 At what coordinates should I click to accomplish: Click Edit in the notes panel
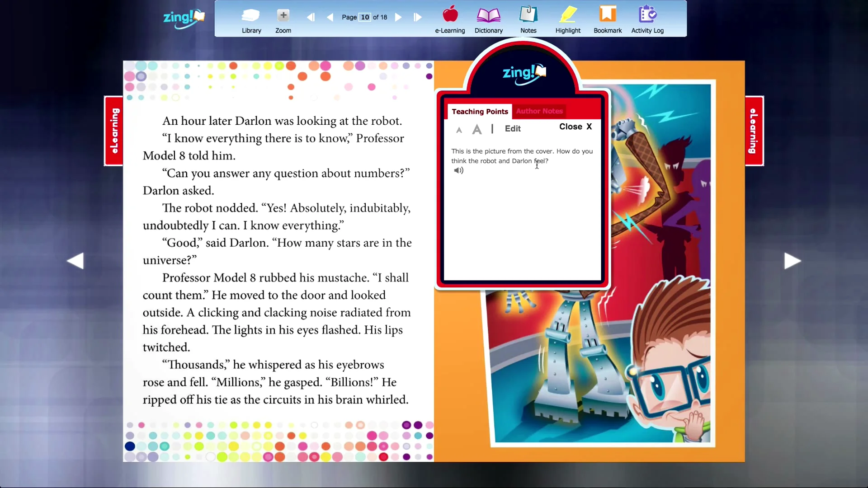pos(513,129)
